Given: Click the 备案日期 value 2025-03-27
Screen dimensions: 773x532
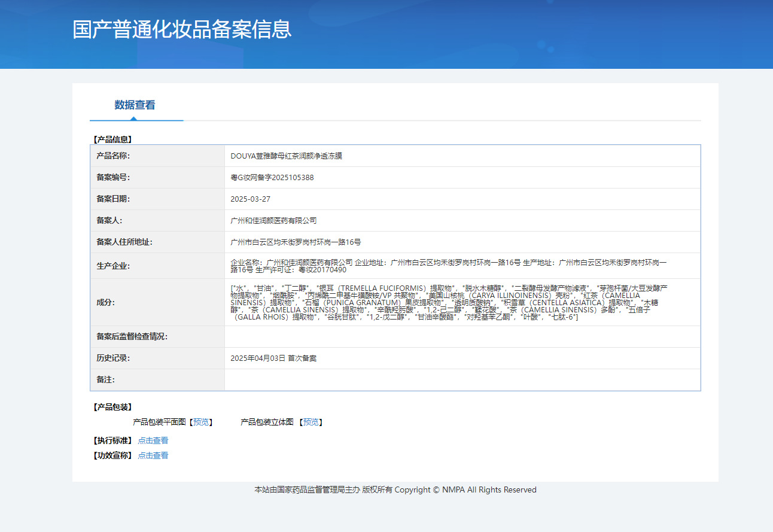Looking at the screenshot, I should [250, 199].
